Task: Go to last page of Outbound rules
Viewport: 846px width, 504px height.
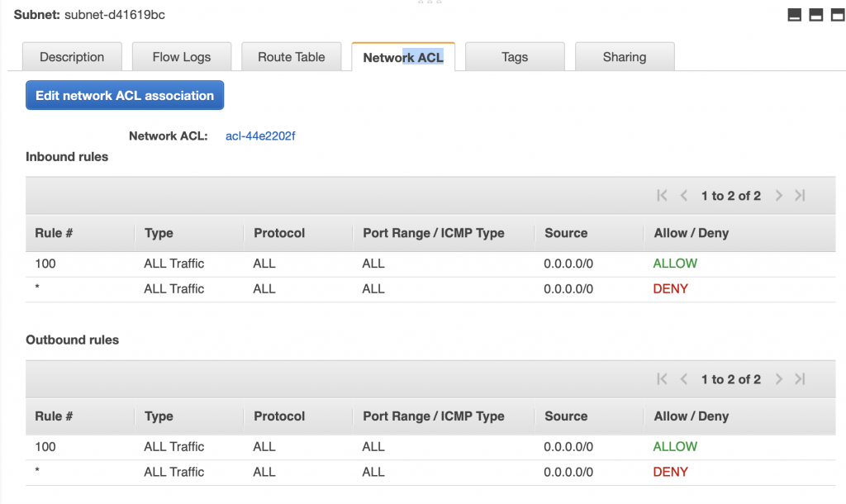Action: (x=800, y=378)
